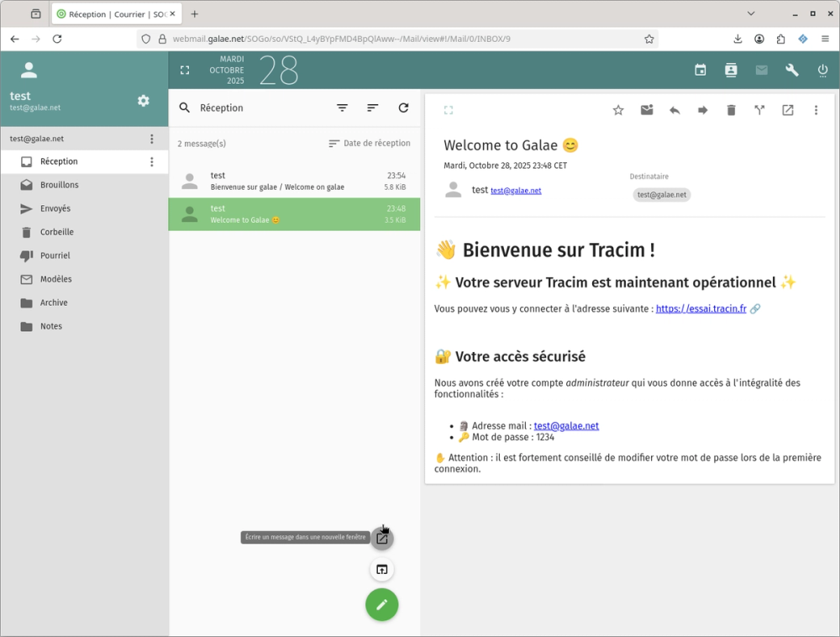The height and width of the screenshot is (637, 840).
Task: Flag the message by clicking the star
Action: coord(618,109)
